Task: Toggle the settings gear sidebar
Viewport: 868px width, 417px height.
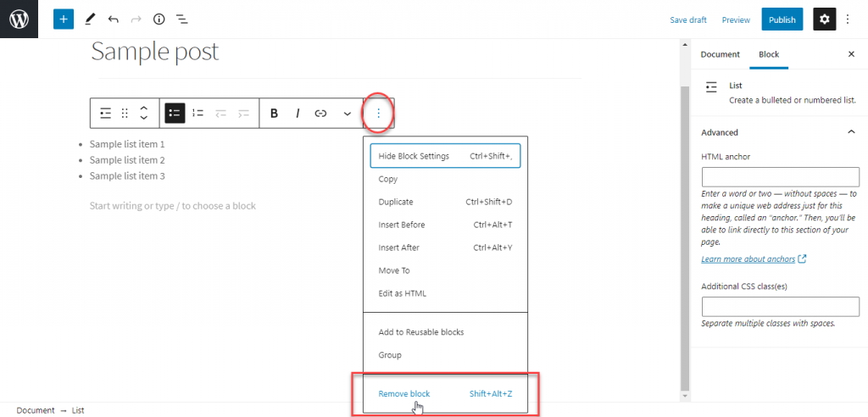Action: pos(824,19)
